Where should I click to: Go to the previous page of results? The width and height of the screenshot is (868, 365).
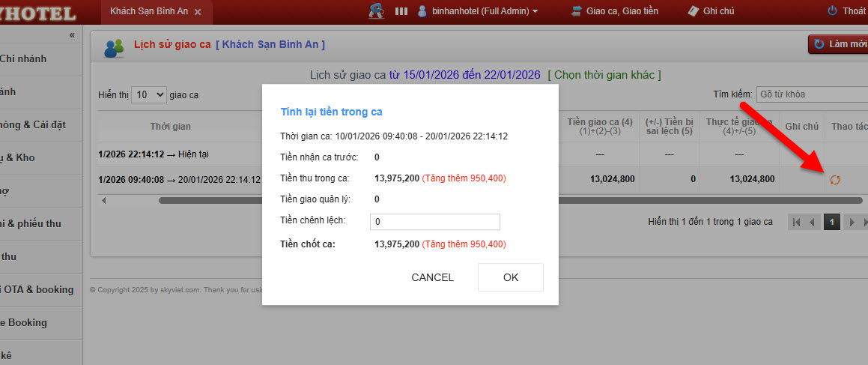point(812,223)
